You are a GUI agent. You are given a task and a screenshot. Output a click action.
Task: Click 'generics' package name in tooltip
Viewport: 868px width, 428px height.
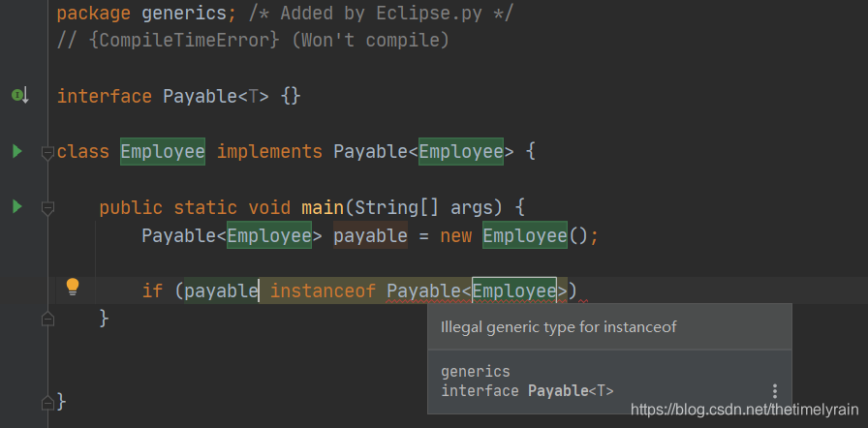click(x=476, y=372)
